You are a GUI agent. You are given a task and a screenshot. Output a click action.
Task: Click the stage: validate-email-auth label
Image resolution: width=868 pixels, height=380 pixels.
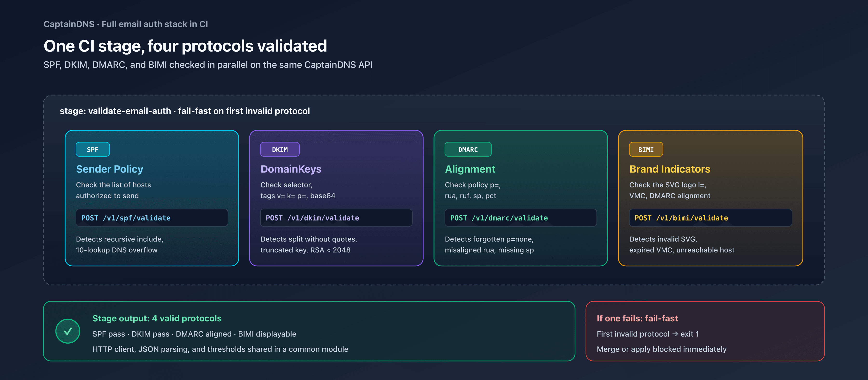coord(185,111)
